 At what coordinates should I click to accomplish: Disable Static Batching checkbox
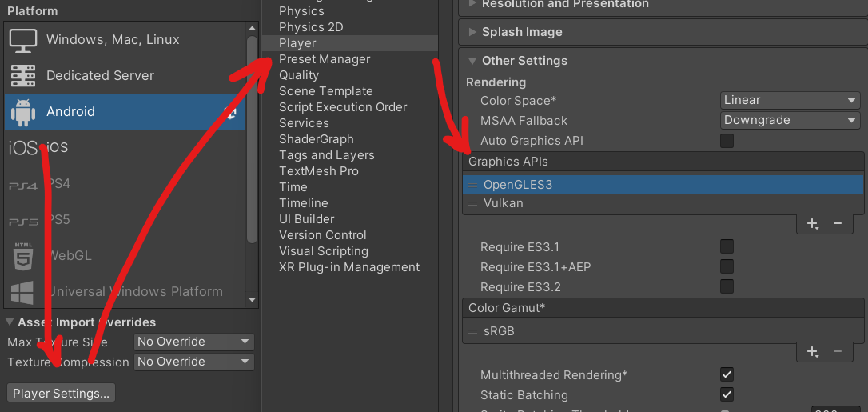click(727, 395)
